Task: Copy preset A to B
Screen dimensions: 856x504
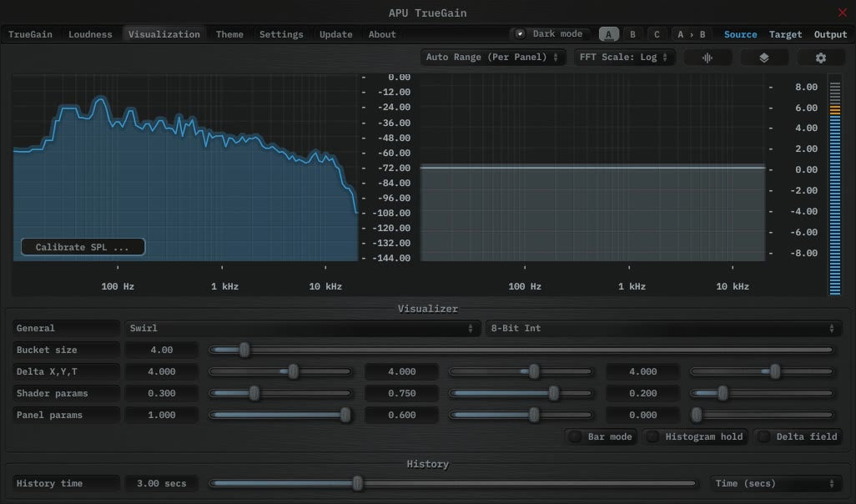Action: click(x=691, y=34)
